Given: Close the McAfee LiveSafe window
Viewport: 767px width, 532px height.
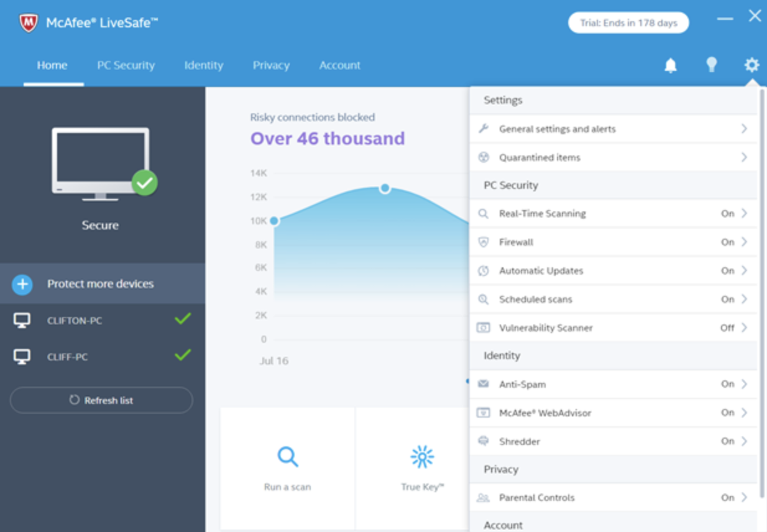Looking at the screenshot, I should (x=755, y=16).
